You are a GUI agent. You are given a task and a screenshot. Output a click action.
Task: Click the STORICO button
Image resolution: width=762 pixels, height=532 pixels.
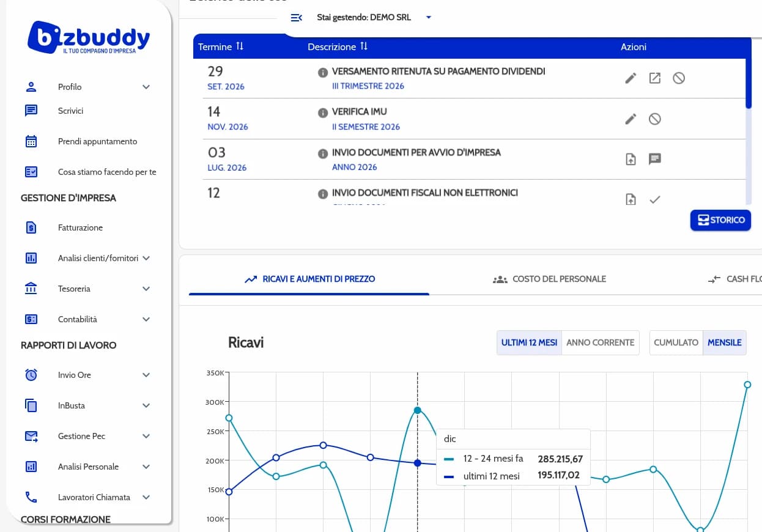point(720,220)
